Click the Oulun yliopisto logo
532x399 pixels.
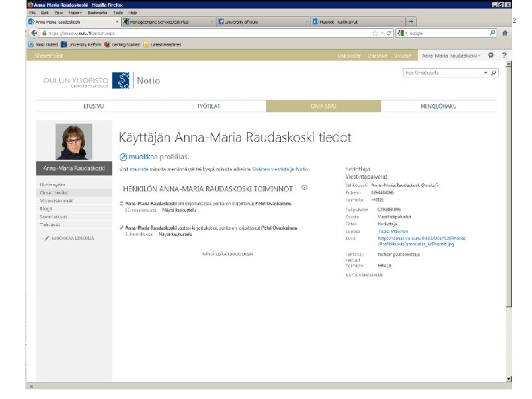(x=86, y=81)
